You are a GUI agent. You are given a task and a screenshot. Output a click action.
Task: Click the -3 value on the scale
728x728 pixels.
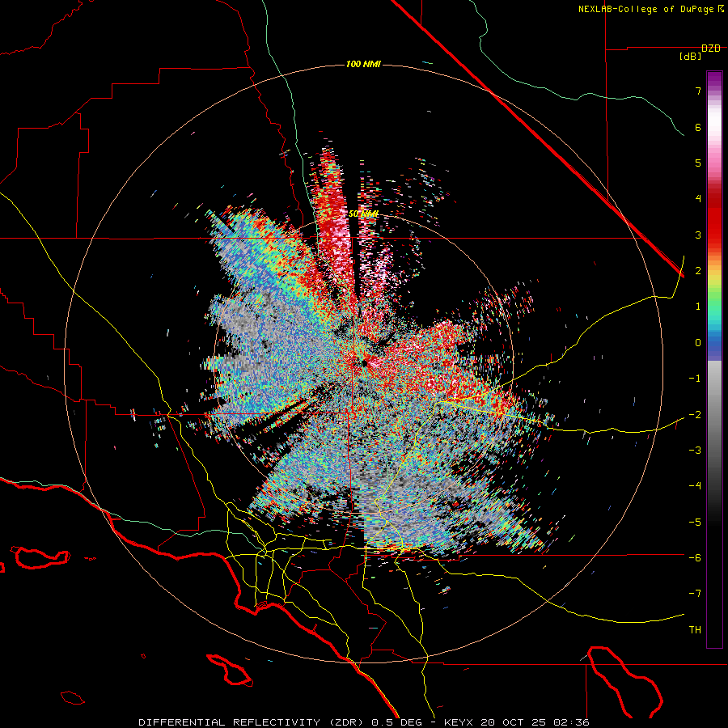(x=695, y=451)
